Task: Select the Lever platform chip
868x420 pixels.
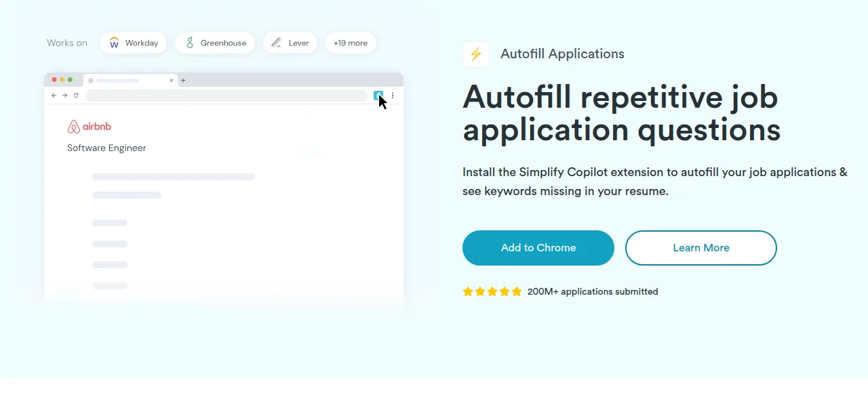Action: pos(290,43)
